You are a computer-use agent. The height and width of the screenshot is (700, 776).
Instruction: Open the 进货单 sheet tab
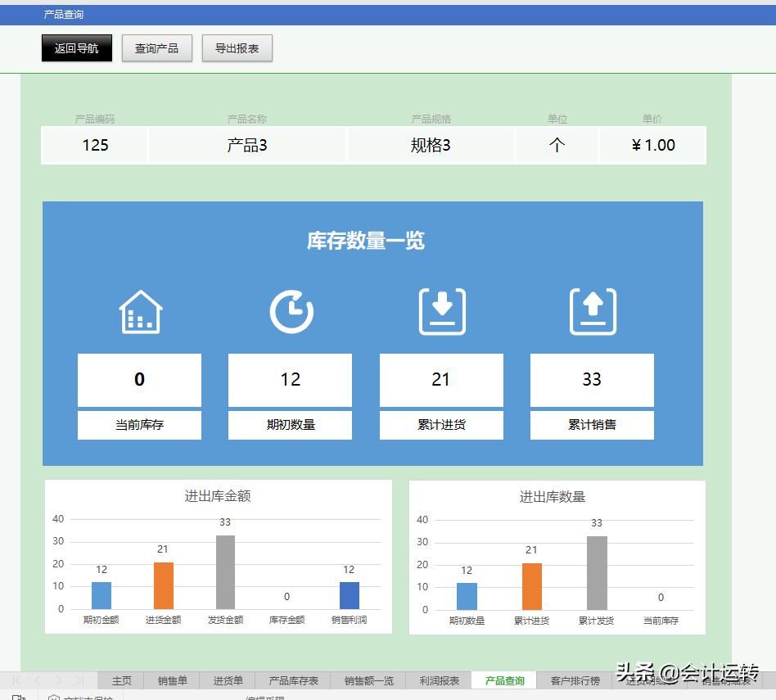228,680
